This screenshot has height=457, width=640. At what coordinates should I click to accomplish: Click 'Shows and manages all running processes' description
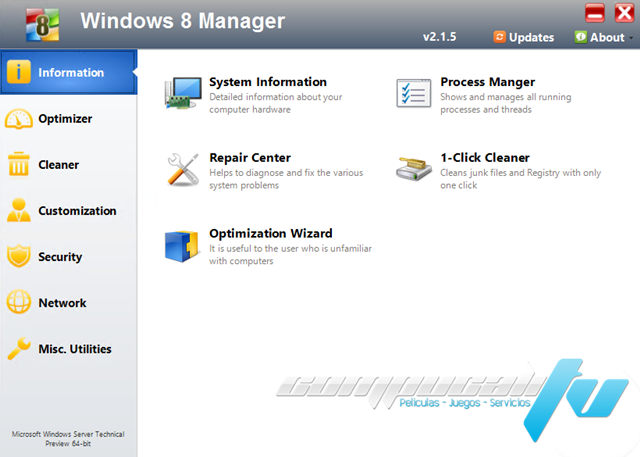coord(506,103)
